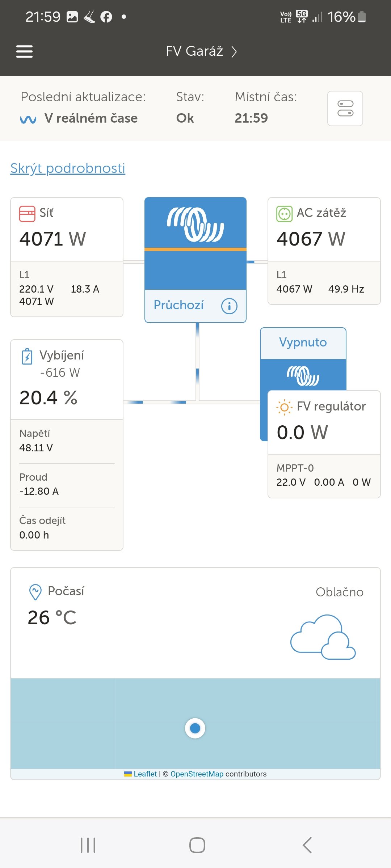
Task: Click Skrýt podrobnosti to hide details
Action: [68, 168]
